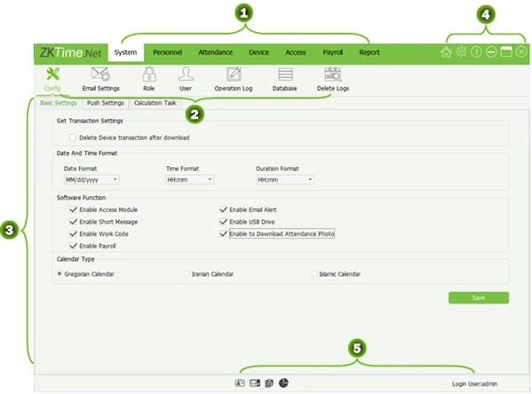The height and width of the screenshot is (394, 532).
Task: Open the Duration Format dropdown
Action: click(285, 180)
